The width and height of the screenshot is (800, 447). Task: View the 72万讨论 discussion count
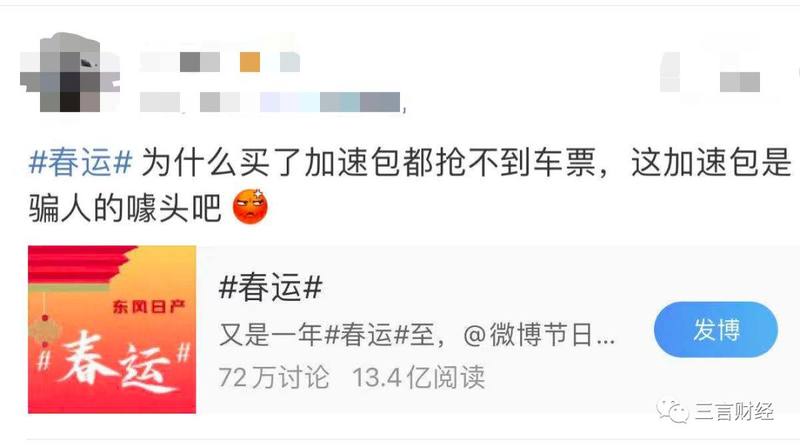(274, 378)
